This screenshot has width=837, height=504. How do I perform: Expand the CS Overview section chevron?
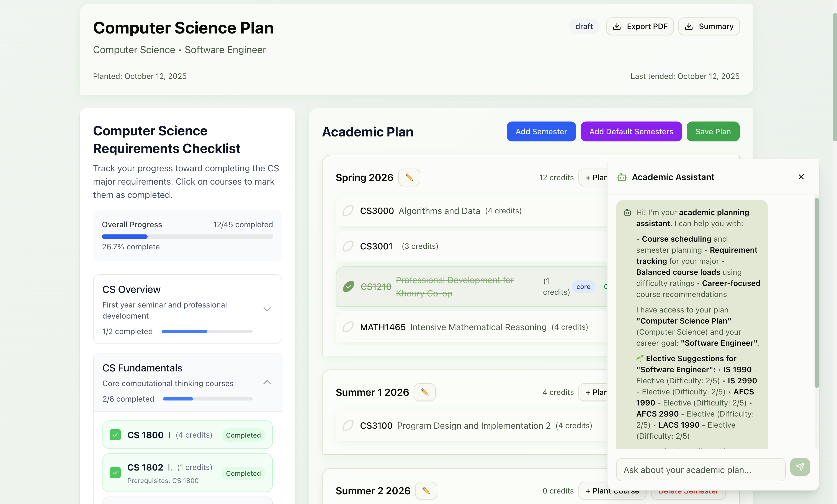point(267,309)
